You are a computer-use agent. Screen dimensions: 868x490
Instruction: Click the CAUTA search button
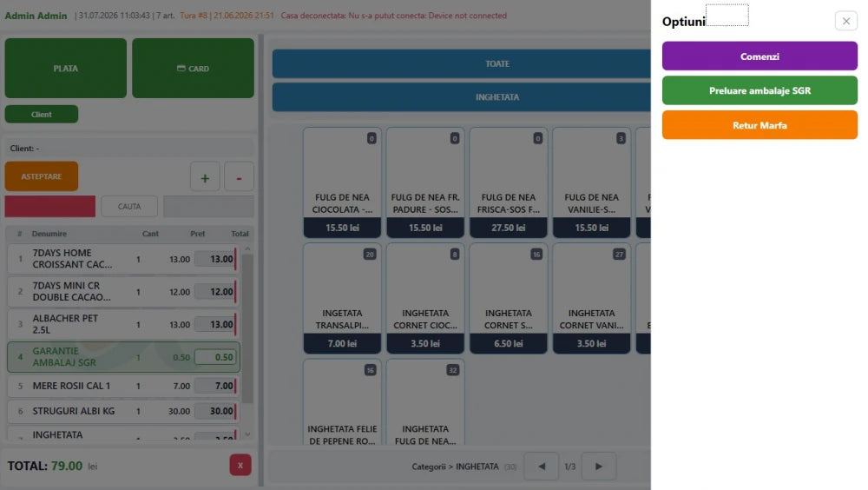point(129,206)
